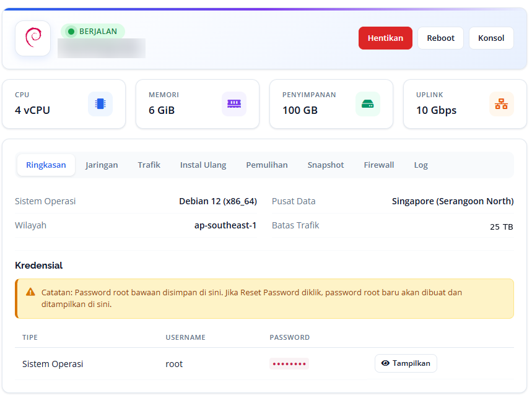Screen dimensions: 532x398
Task: Click 'Singapore (Serangoon North)' text
Action: [453, 201]
